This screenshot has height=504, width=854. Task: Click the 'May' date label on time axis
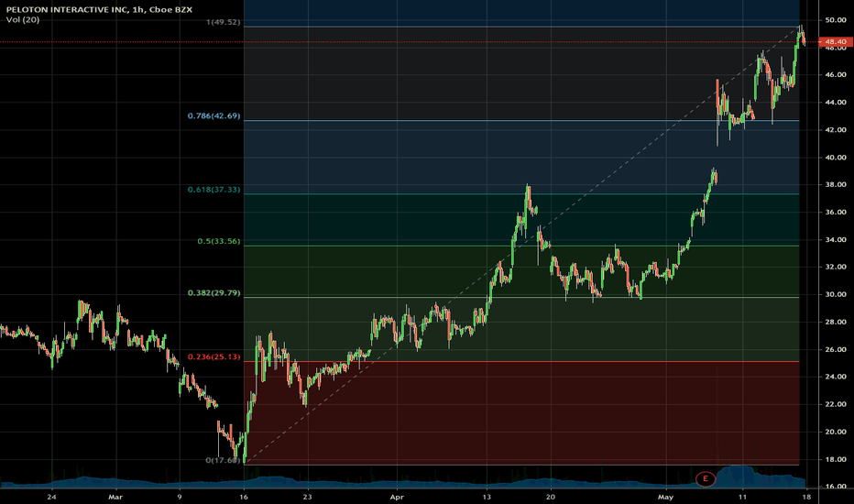(665, 497)
